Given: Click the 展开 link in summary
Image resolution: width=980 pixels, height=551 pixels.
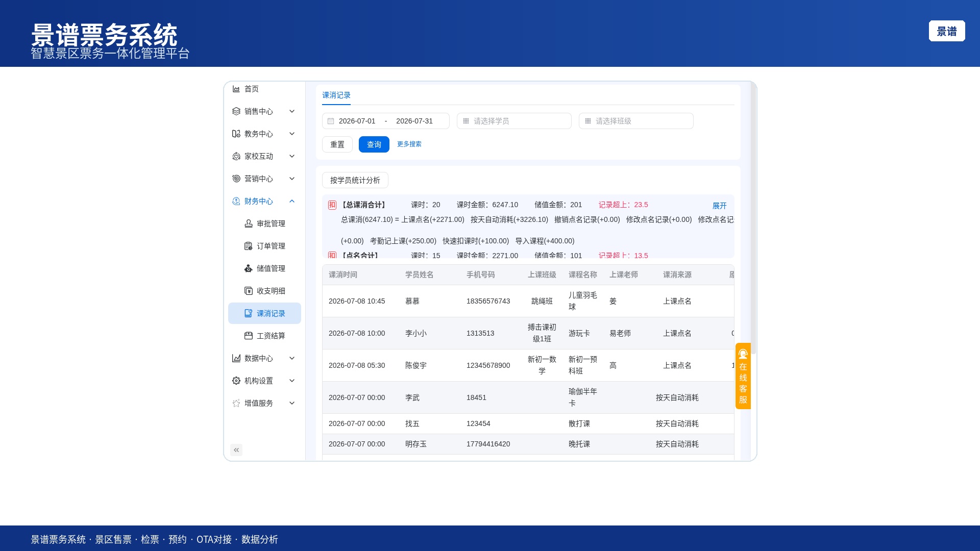Looking at the screenshot, I should pyautogui.click(x=720, y=206).
